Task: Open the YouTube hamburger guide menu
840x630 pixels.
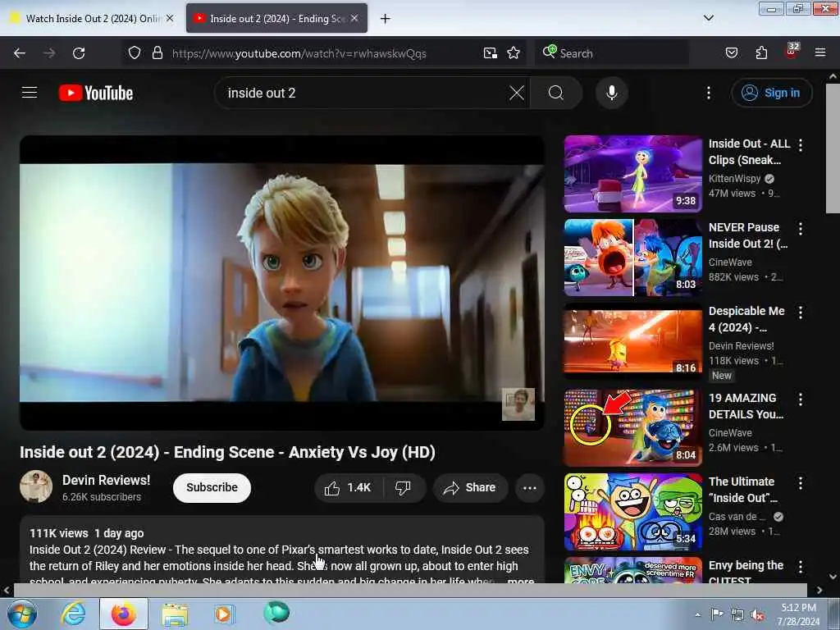Action: (x=30, y=93)
